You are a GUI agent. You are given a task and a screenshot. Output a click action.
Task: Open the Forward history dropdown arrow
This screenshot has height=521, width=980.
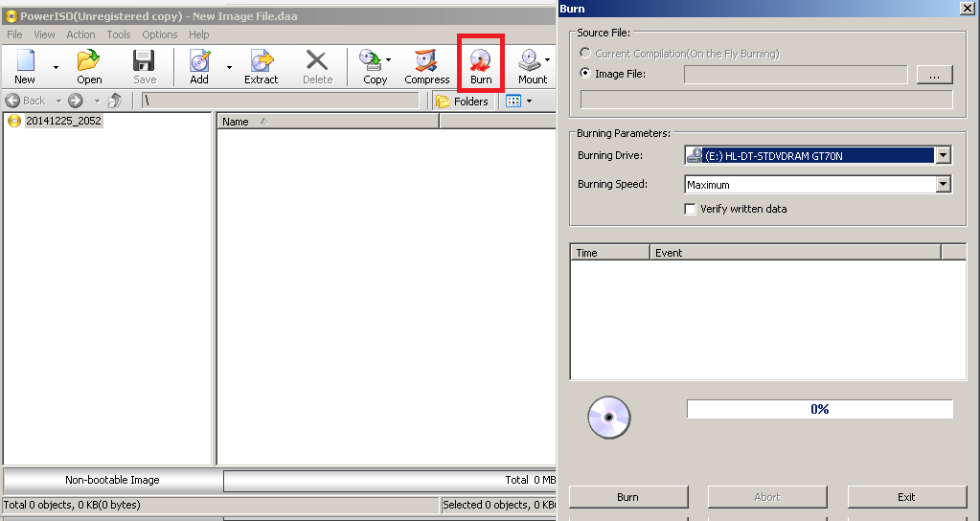click(96, 101)
